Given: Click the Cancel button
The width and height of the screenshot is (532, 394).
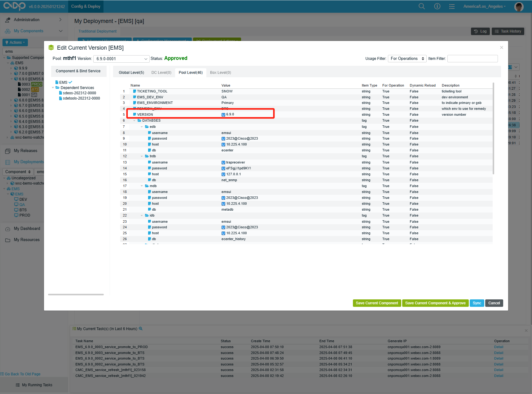Looking at the screenshot, I should point(494,303).
